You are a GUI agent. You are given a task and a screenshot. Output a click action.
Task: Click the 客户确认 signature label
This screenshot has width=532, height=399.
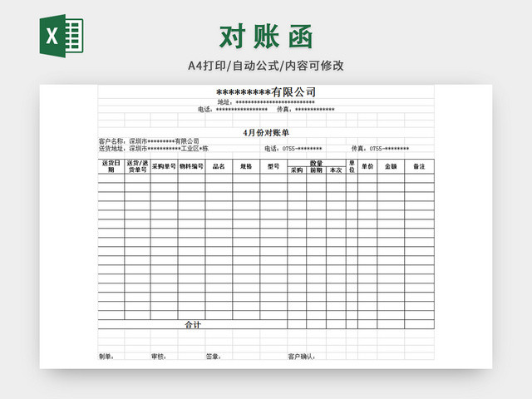[x=301, y=357]
